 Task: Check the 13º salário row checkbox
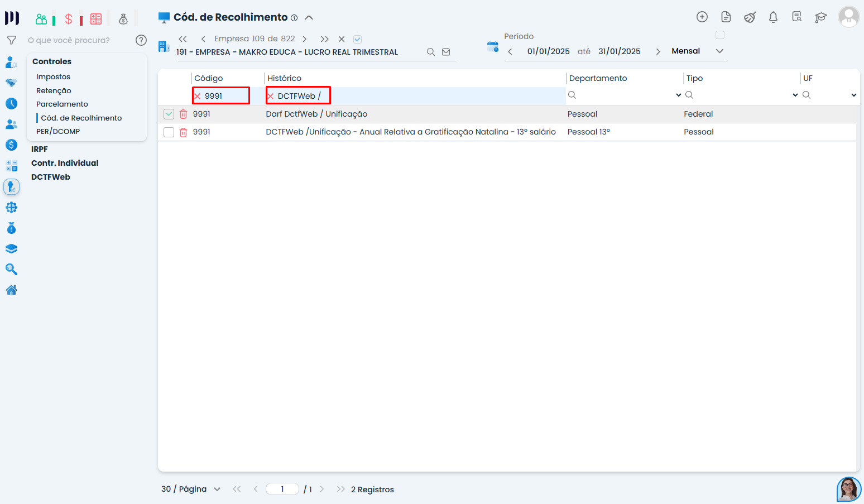point(169,132)
